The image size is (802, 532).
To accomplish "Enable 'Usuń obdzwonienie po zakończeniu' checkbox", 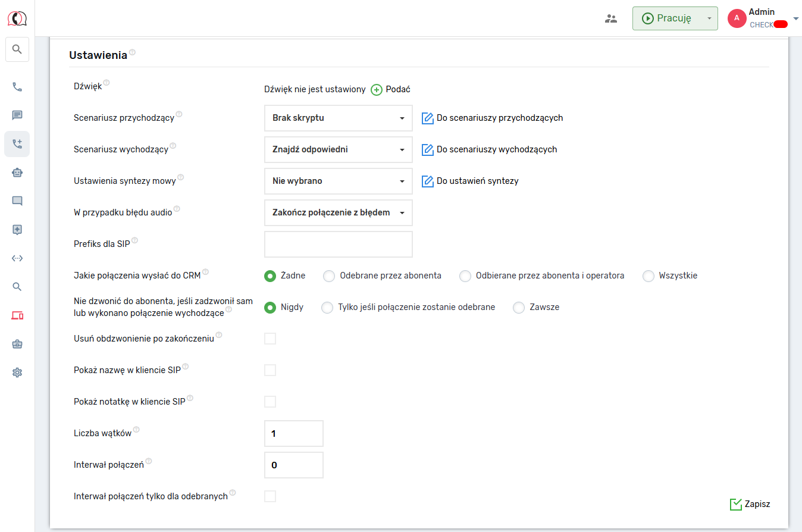I will tap(270, 339).
